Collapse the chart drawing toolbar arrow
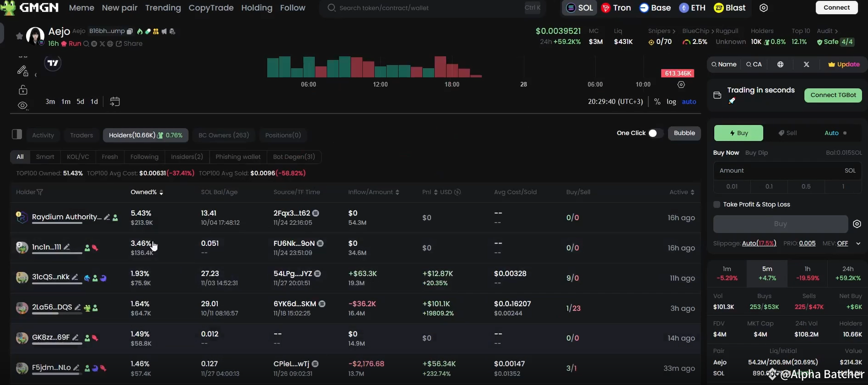868x385 pixels. coord(35,75)
